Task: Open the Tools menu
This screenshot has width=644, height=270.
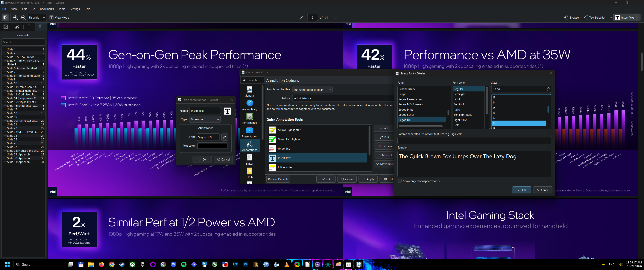Action: [62, 9]
